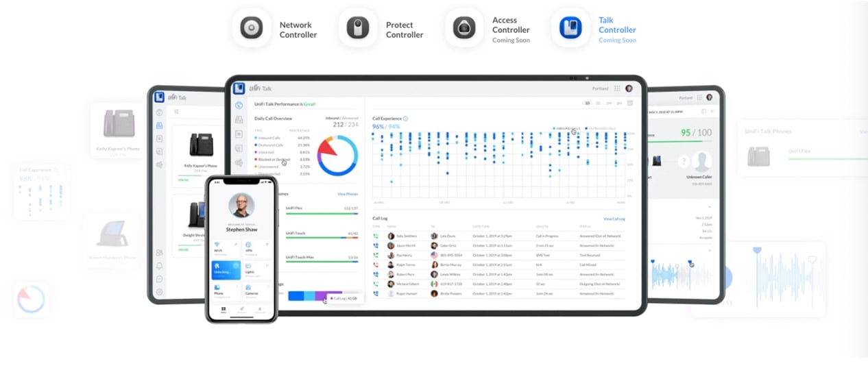Tap the Lights tile on phone

coord(256,270)
